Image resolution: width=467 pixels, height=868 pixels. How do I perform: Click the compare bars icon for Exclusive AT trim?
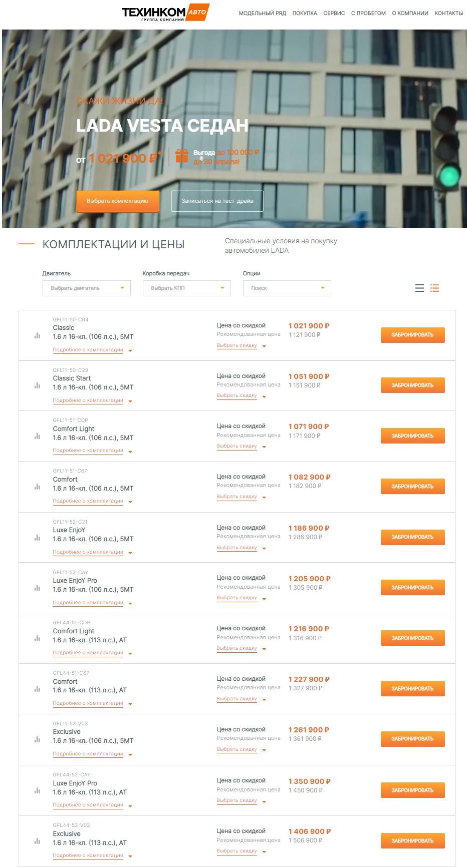tap(37, 841)
